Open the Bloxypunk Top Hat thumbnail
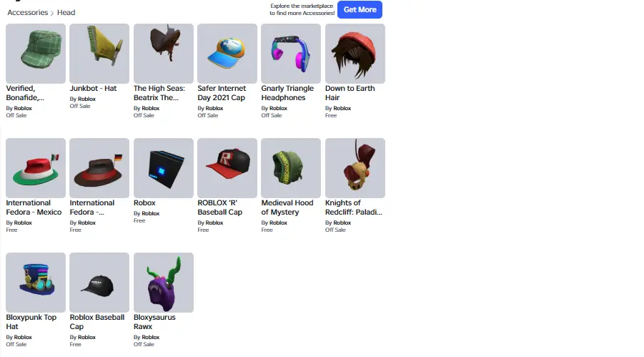 (36, 283)
